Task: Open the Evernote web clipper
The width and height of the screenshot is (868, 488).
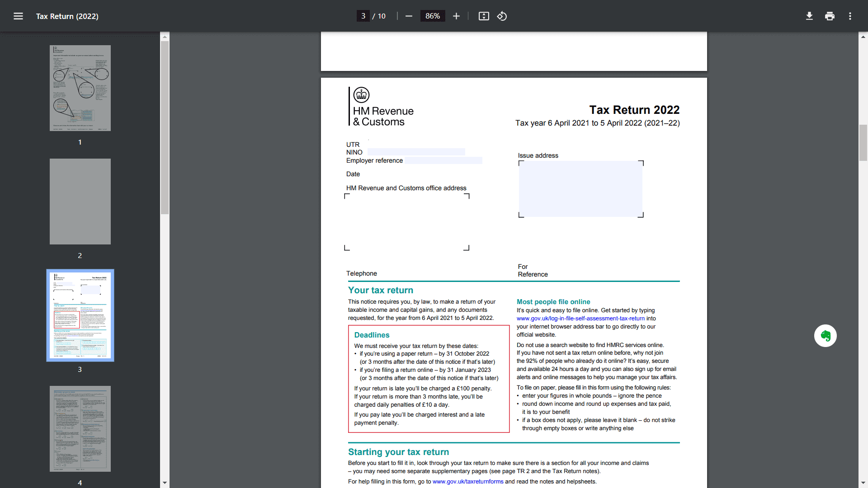Action: 826,336
